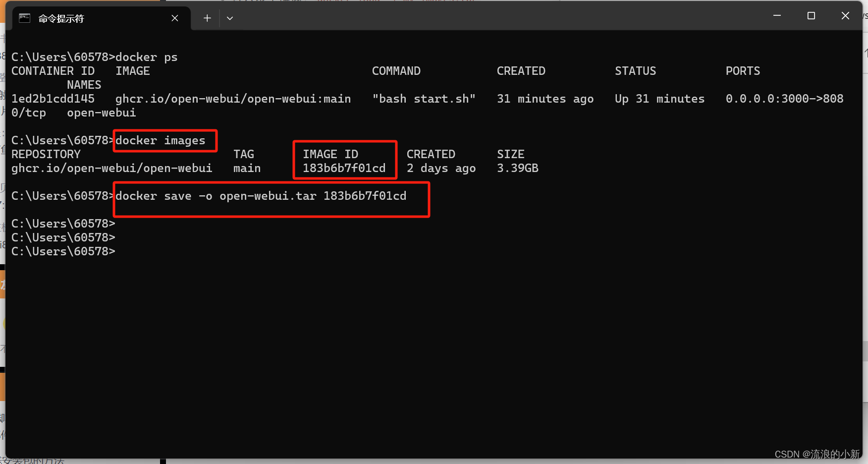
Task: Close the 命令提示符 tab
Action: (175, 18)
